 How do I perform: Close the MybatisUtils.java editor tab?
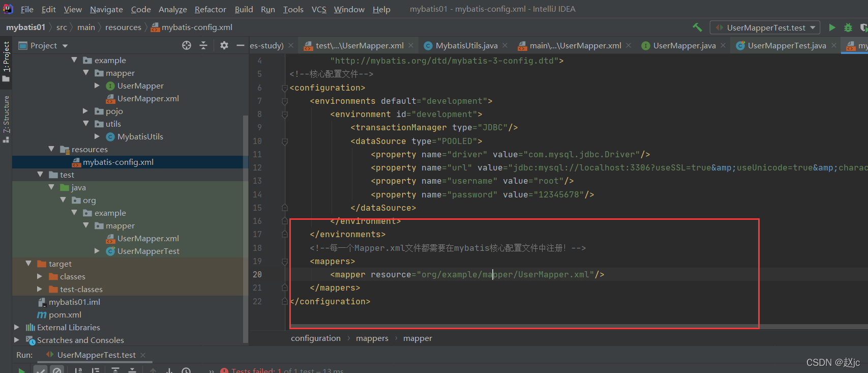point(505,45)
